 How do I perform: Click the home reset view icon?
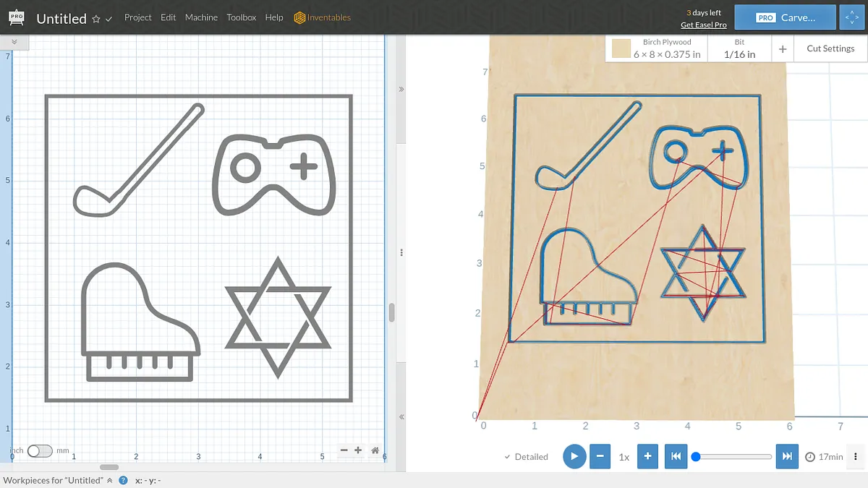tap(375, 450)
